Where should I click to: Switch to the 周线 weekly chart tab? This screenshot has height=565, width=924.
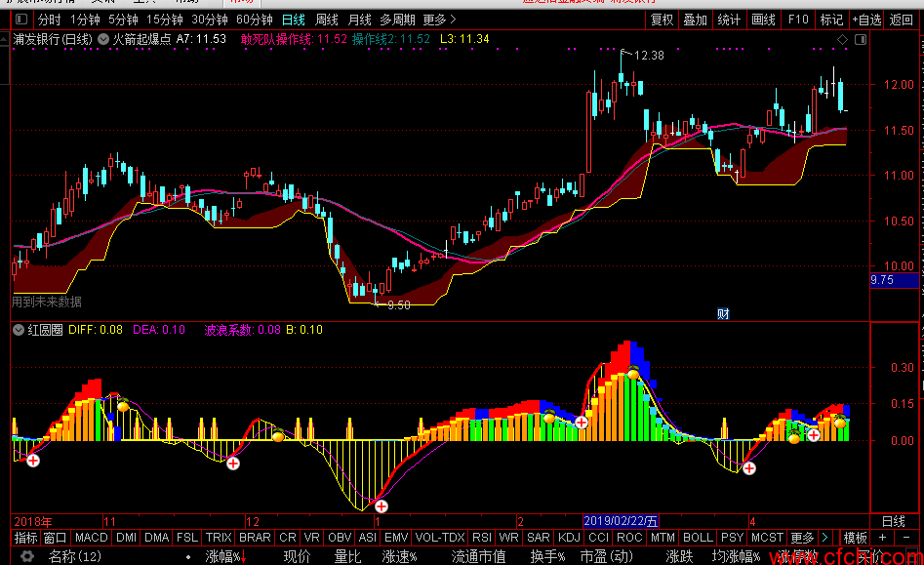click(x=326, y=20)
